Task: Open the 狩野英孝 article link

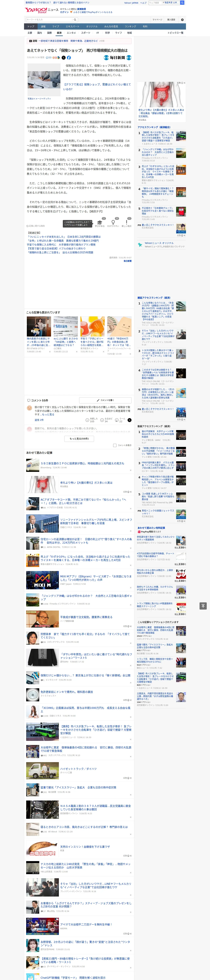Action: (85, 636)
